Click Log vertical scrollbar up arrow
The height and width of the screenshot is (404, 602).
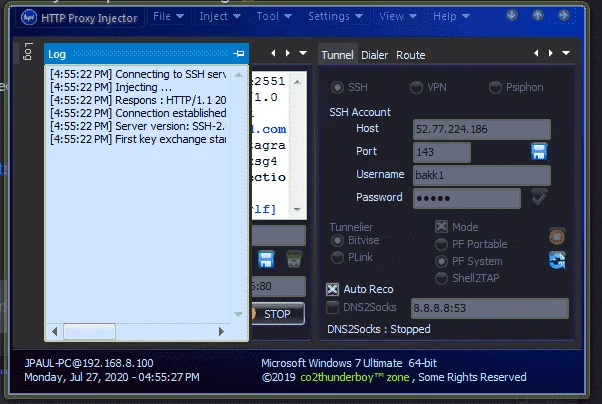(x=238, y=75)
